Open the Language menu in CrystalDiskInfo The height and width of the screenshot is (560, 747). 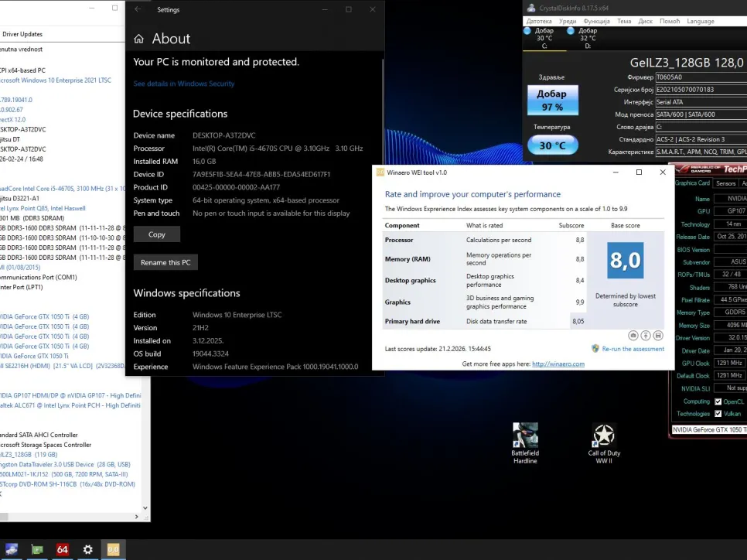[x=700, y=21]
